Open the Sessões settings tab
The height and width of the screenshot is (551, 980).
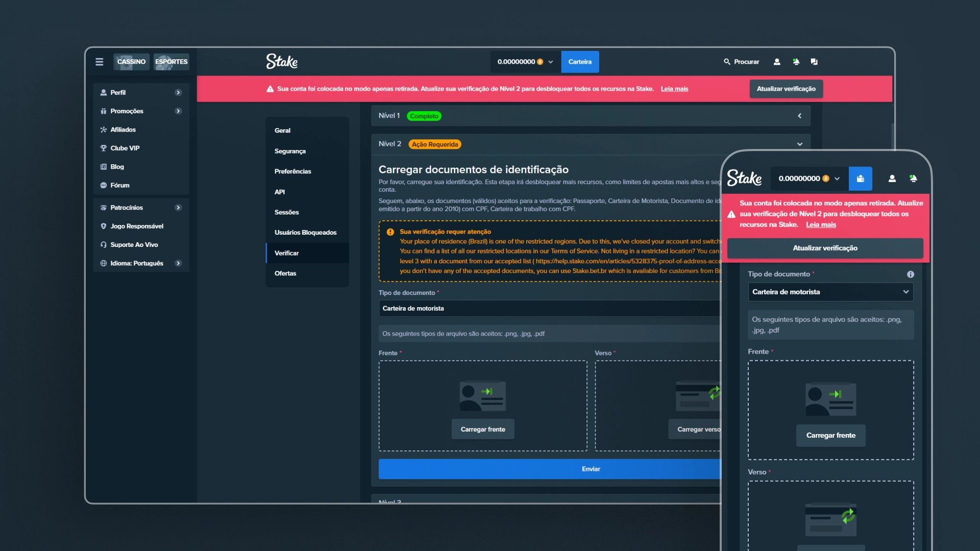pyautogui.click(x=307, y=212)
